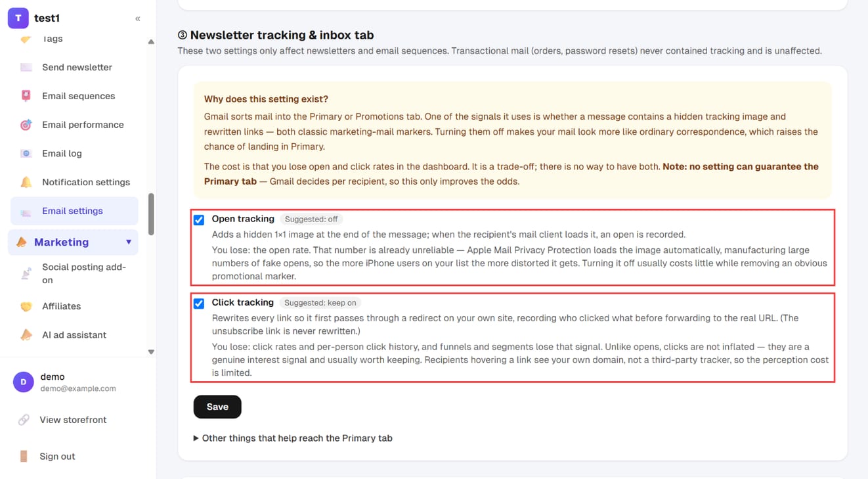Uncheck the Open tracking checkbox
This screenshot has height=479, width=868.
click(x=199, y=220)
